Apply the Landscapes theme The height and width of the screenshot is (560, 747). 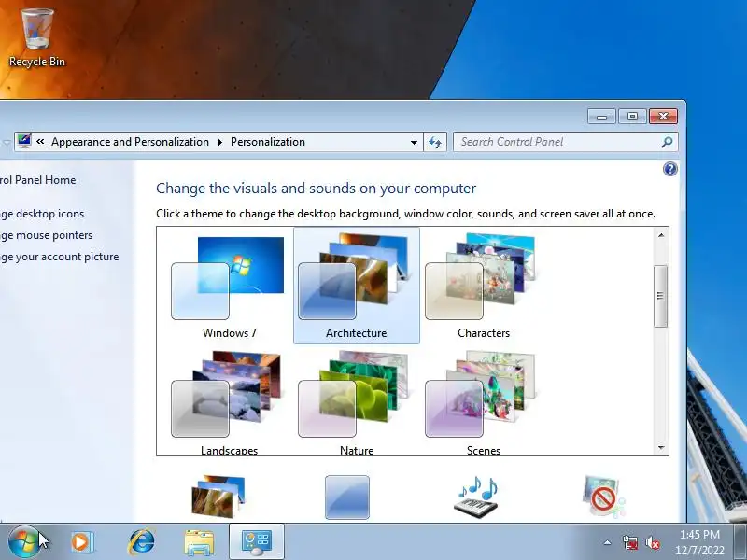pos(229,403)
